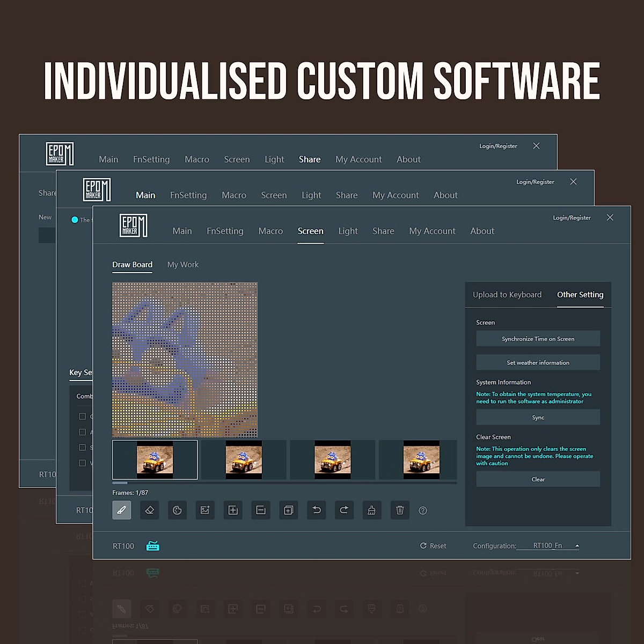Tick the bottommost checkbox in Key Settings panel
This screenshot has height=644, width=644.
82,463
